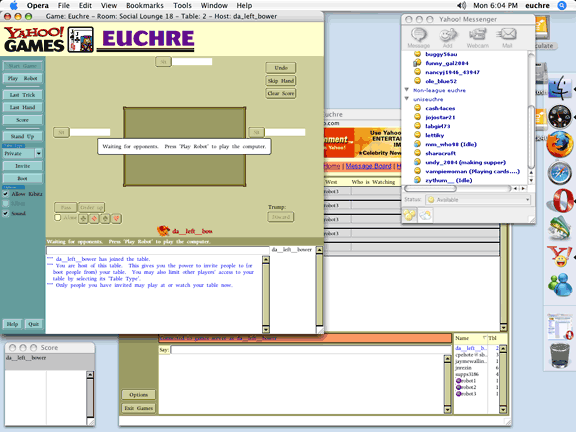Start Webcam from Messenger toolbar
Viewport: 576px width, 432px height.
coord(478,38)
